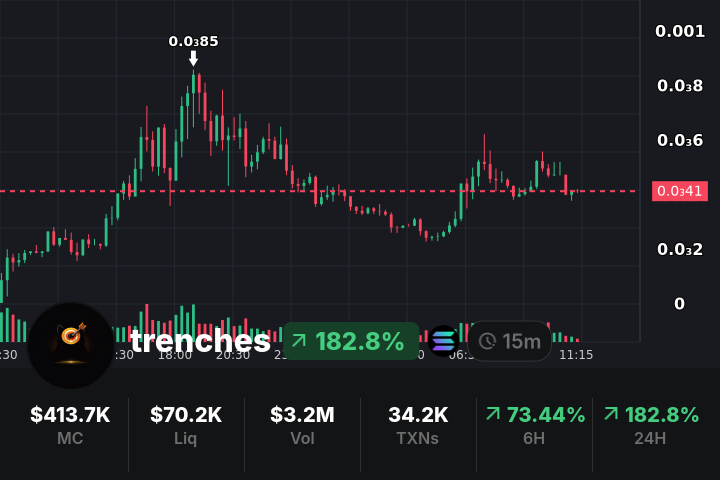Click the green arrow icon beside 73.44%
The height and width of the screenshot is (480, 720).
(492, 415)
